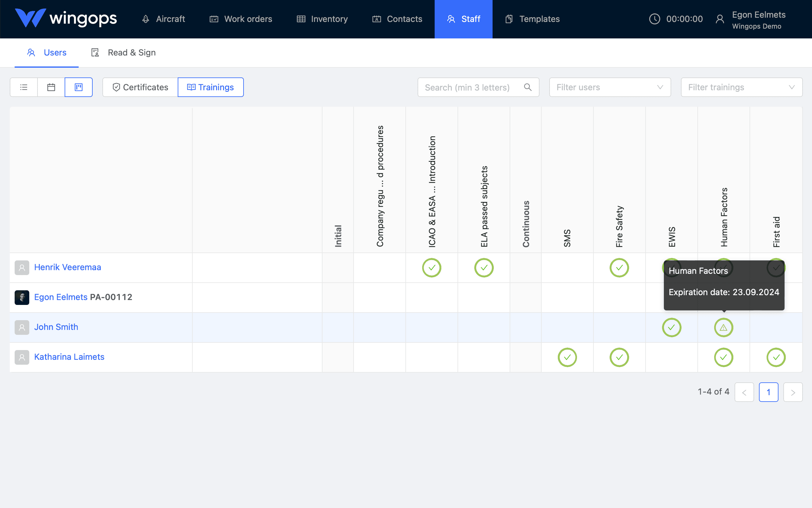Click the Staff navigation icon
Screen dimensions: 812x508
click(x=451, y=19)
